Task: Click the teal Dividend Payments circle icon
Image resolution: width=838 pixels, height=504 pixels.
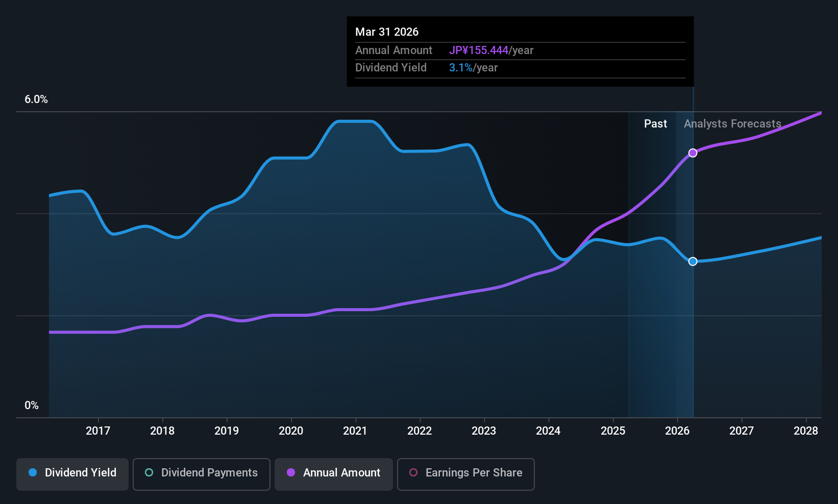Action: click(x=149, y=472)
